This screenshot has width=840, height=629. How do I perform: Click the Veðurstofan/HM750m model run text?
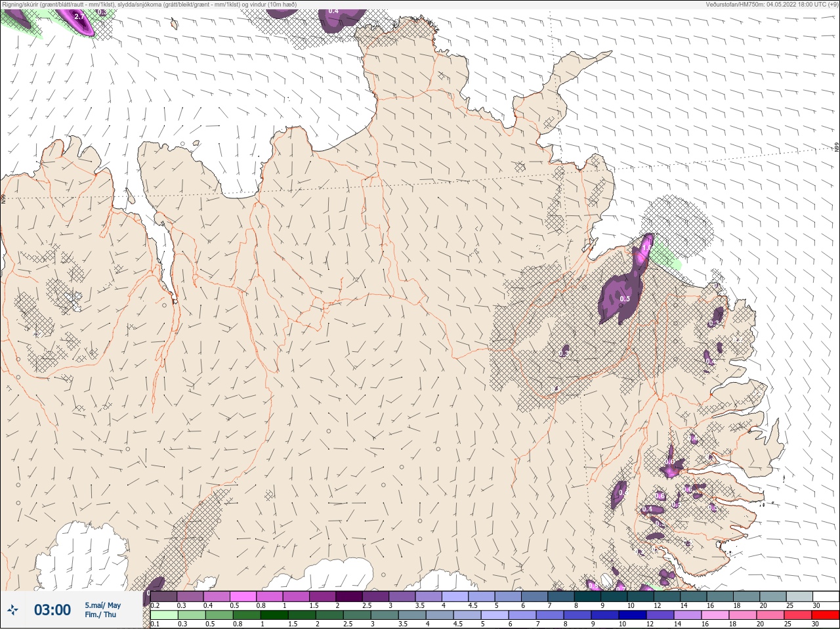pos(772,4)
